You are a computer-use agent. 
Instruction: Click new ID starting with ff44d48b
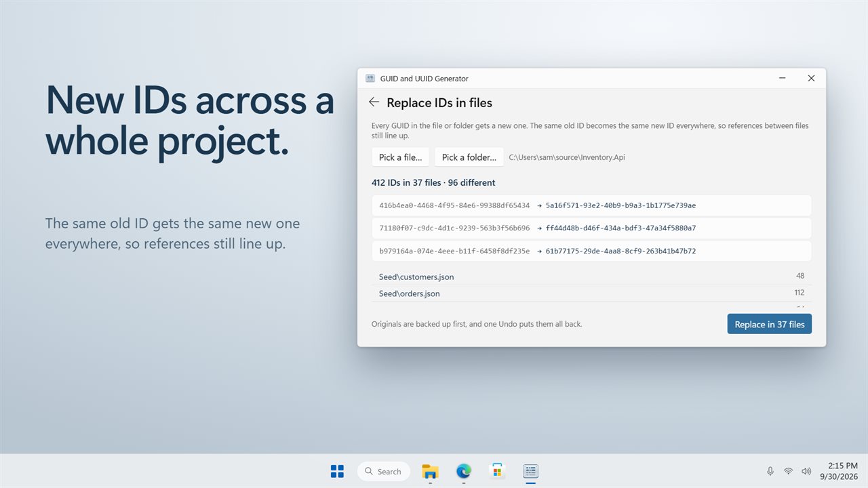click(x=620, y=228)
